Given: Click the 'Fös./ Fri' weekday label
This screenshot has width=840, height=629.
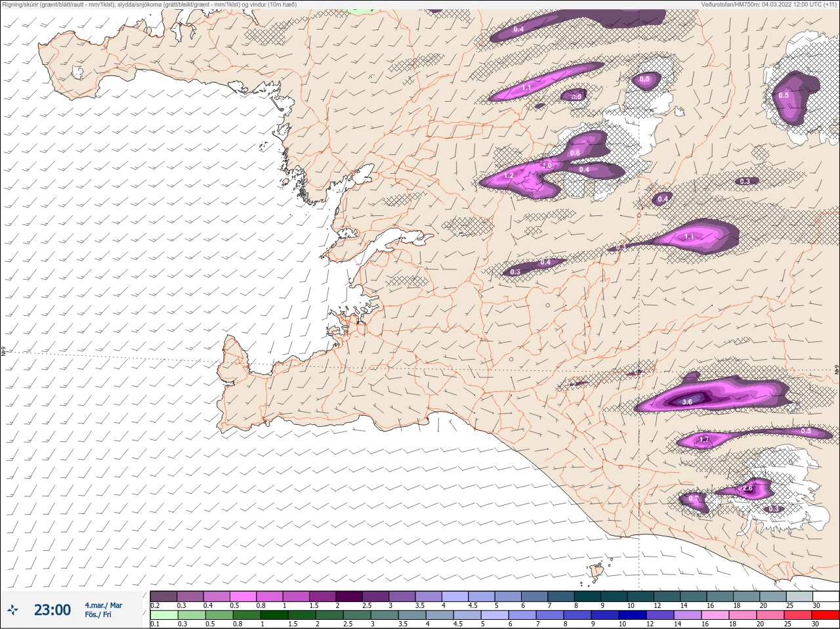Looking at the screenshot, I should point(98,615).
